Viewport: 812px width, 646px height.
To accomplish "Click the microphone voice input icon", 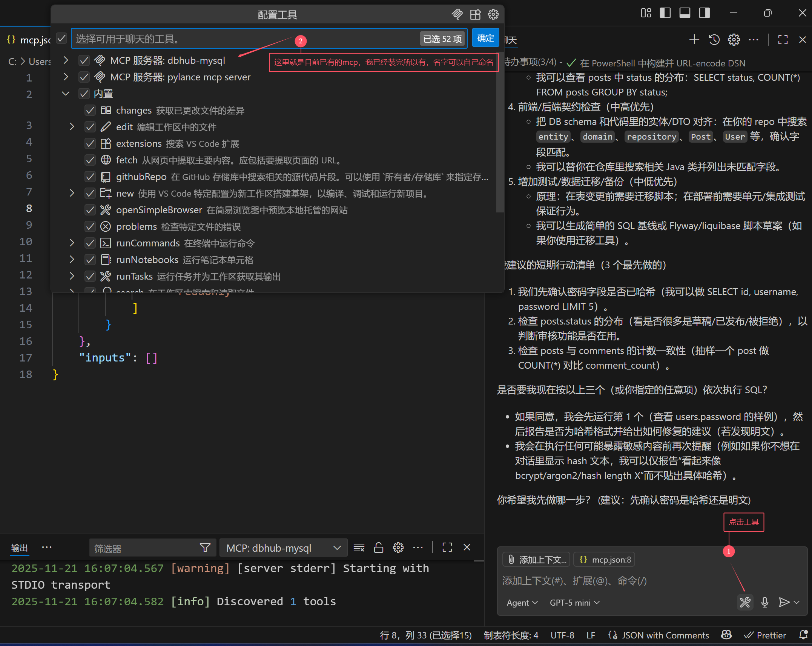I will click(x=764, y=602).
